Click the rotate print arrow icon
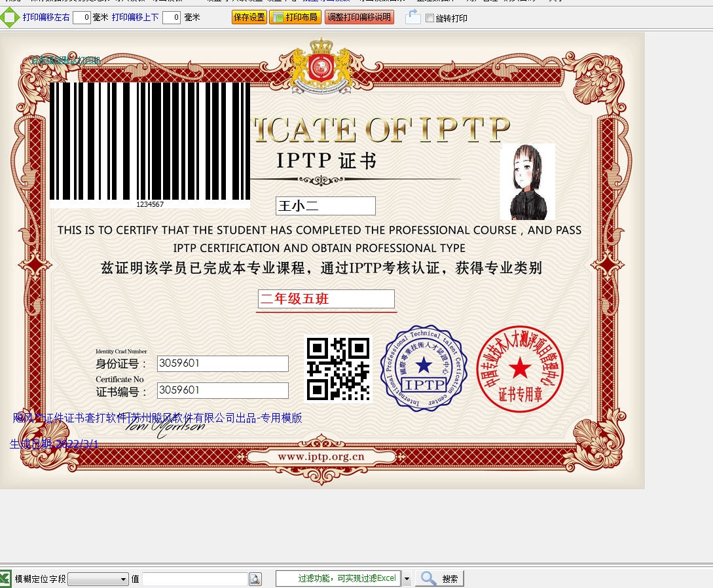The image size is (713, 588). [x=412, y=18]
